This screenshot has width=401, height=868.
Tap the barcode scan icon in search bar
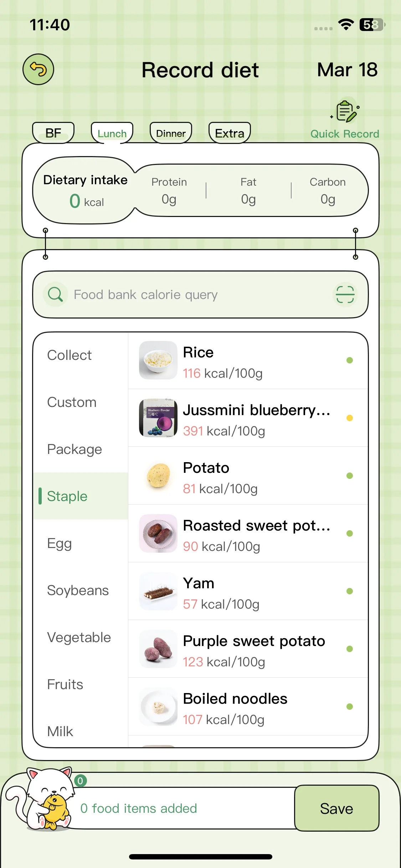click(345, 294)
